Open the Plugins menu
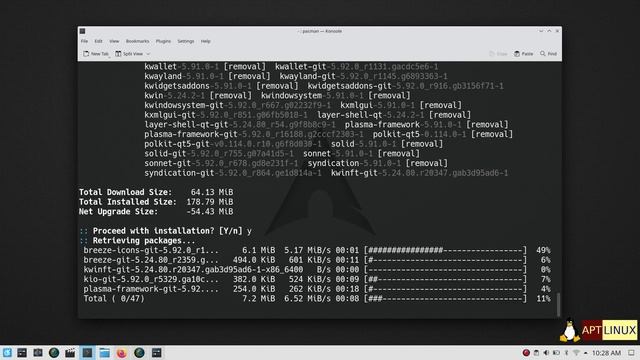Image resolution: width=640 pixels, height=360 pixels. (x=163, y=41)
